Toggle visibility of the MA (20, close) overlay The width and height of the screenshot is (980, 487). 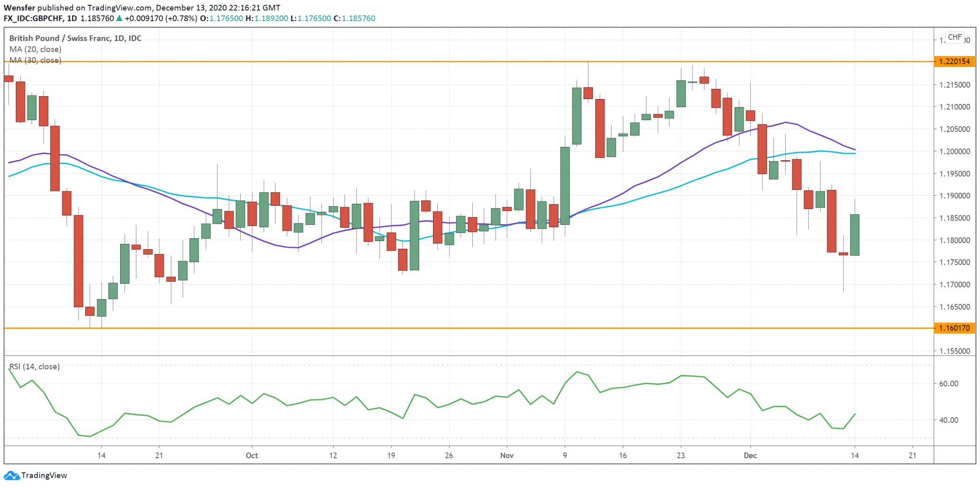(x=34, y=49)
